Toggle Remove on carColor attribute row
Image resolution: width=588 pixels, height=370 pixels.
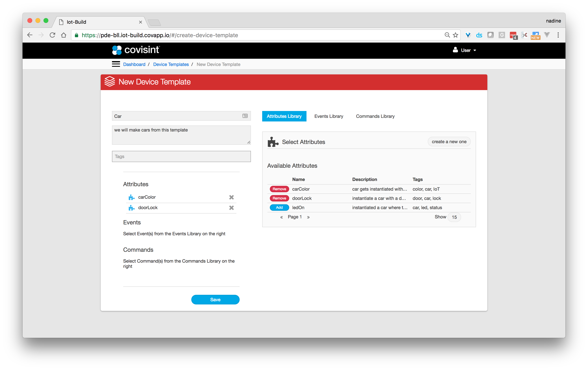[x=279, y=189]
